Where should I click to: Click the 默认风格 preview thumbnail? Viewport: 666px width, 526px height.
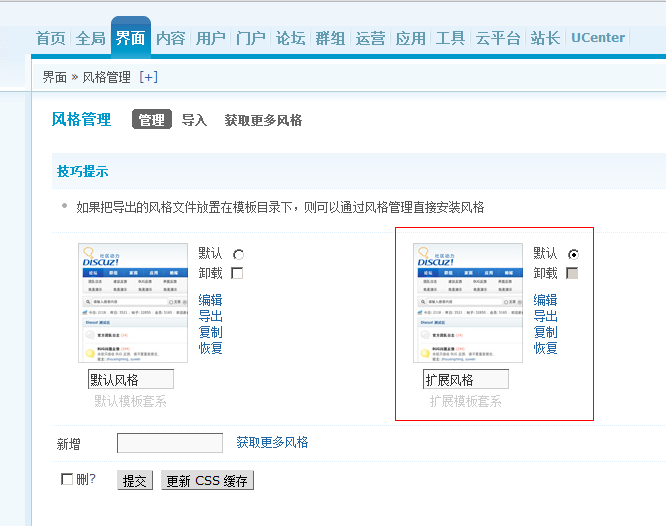(x=133, y=303)
